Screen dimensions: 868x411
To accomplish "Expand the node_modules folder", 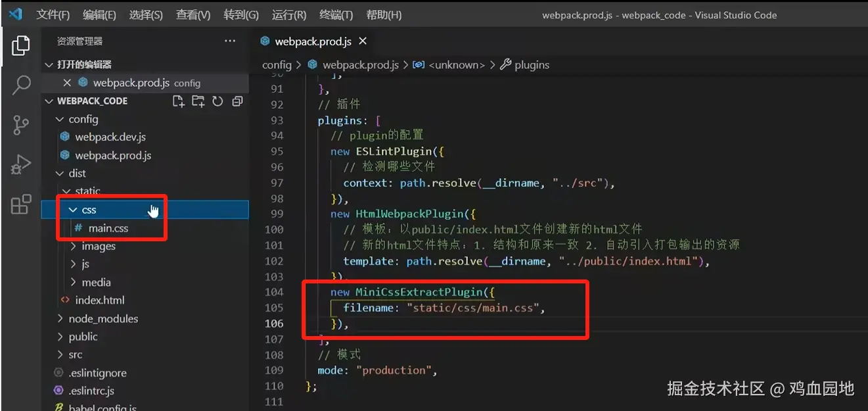I will (60, 318).
